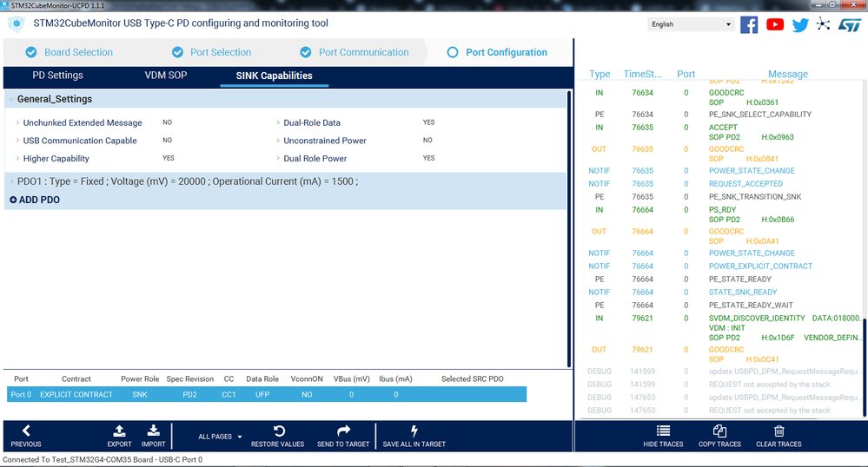Screen dimensions: 868x467
Task: Click the status bar connection text
Action: (103, 460)
